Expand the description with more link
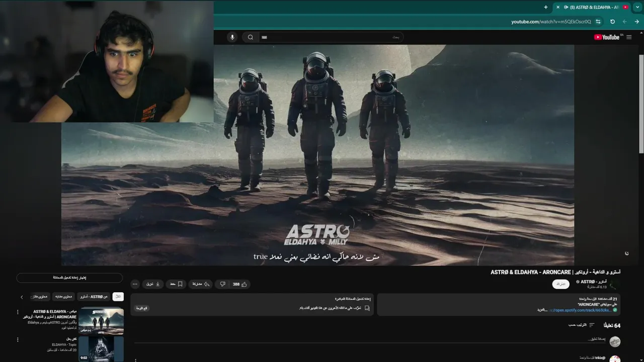 [542, 310]
